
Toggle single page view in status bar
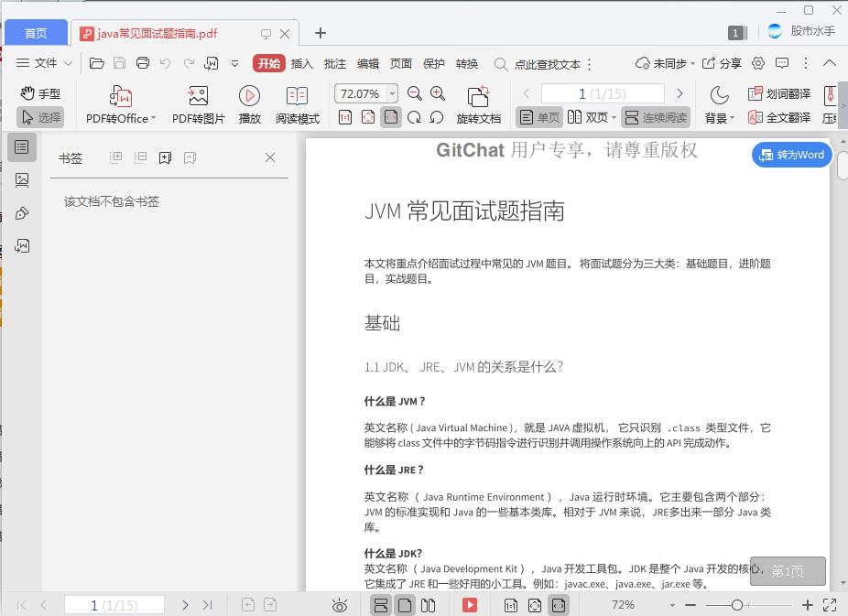coord(405,605)
